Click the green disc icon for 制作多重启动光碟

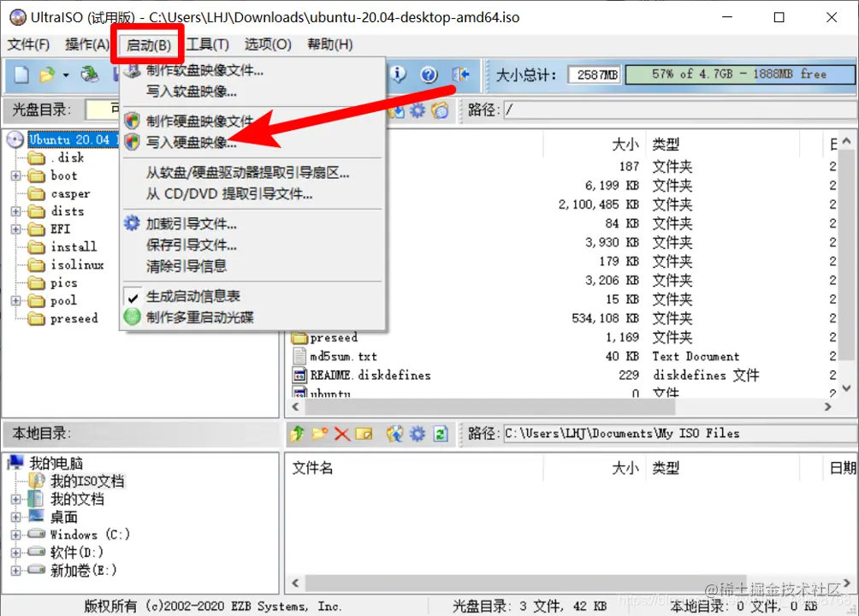click(132, 317)
